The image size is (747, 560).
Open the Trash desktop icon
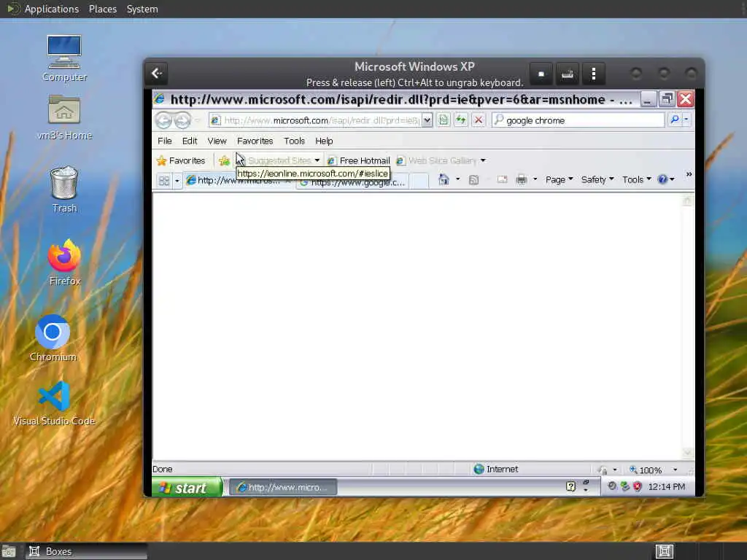[x=64, y=189]
